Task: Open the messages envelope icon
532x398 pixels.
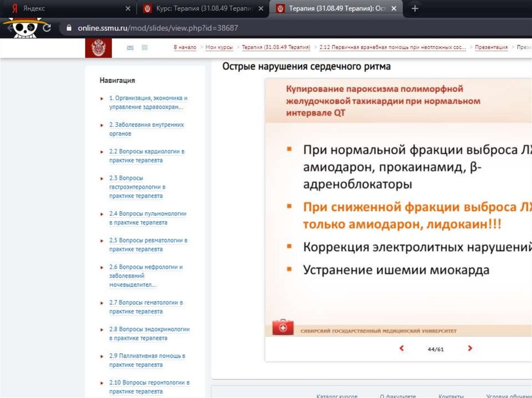Action: (x=130, y=47)
